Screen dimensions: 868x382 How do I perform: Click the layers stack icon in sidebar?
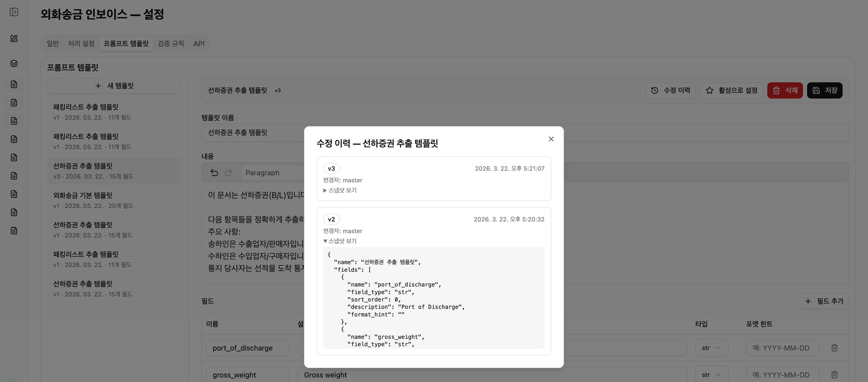pos(14,63)
